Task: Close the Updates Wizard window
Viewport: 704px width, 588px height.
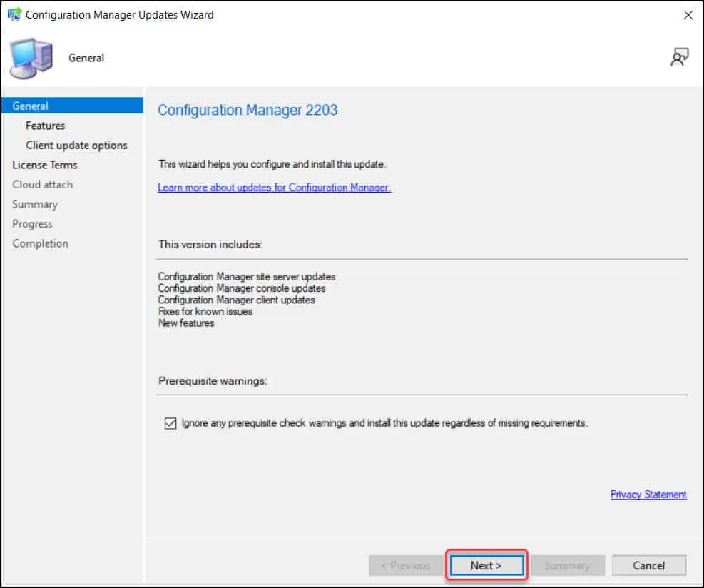Action: coord(688,15)
